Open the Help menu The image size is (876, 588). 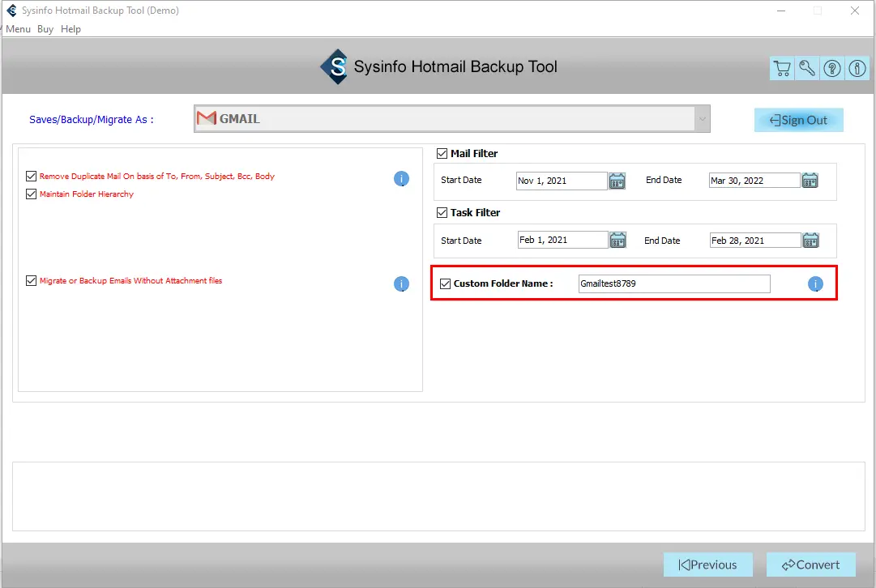[x=71, y=29]
